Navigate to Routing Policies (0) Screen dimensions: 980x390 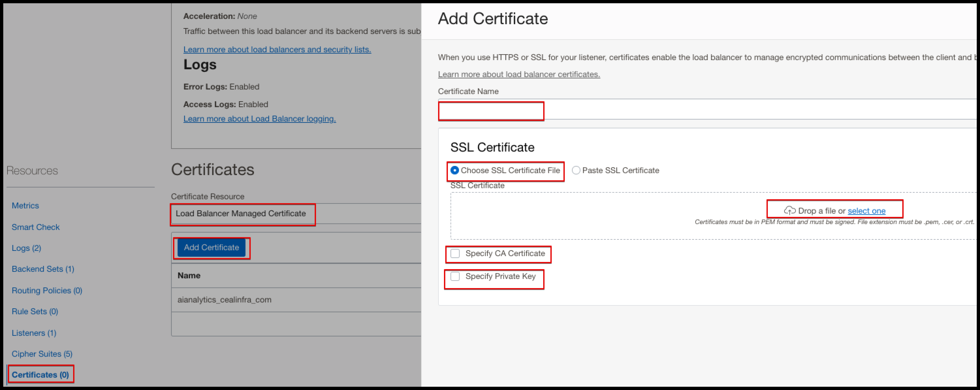(x=47, y=291)
